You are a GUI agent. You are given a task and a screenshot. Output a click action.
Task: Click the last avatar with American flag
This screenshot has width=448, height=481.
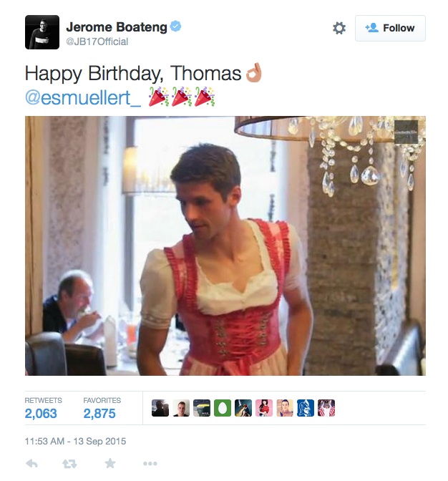tap(326, 408)
